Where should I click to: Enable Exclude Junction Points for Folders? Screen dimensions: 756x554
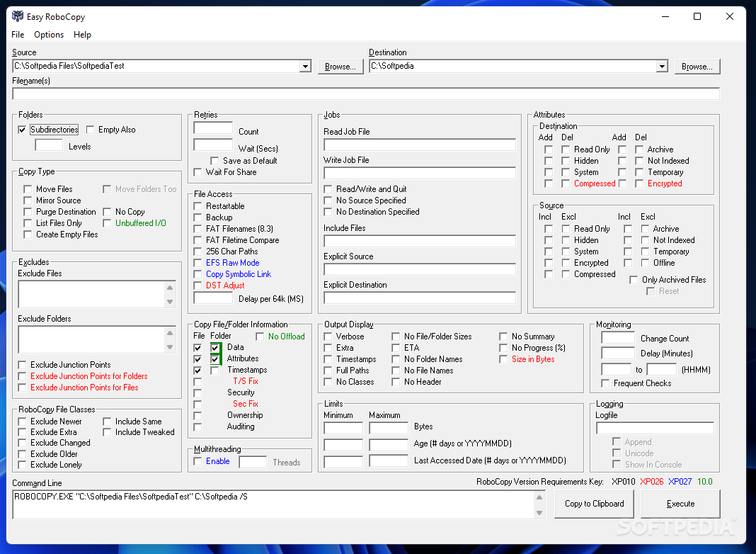pyautogui.click(x=22, y=376)
